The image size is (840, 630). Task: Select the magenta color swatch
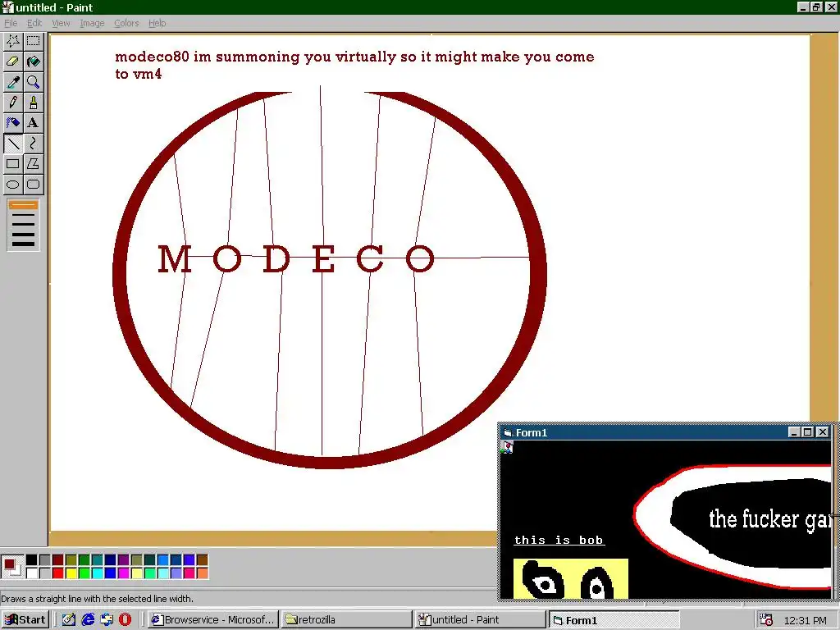123,573
